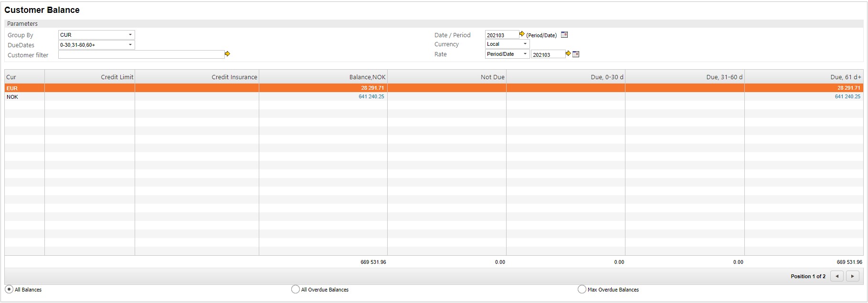Select the Max Overdue Balances radio option
Image resolution: width=868 pixels, height=303 pixels.
(582, 289)
